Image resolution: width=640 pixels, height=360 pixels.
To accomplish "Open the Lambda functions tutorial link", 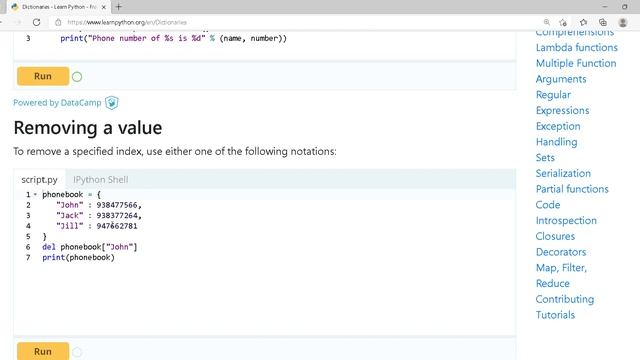I will pyautogui.click(x=577, y=47).
